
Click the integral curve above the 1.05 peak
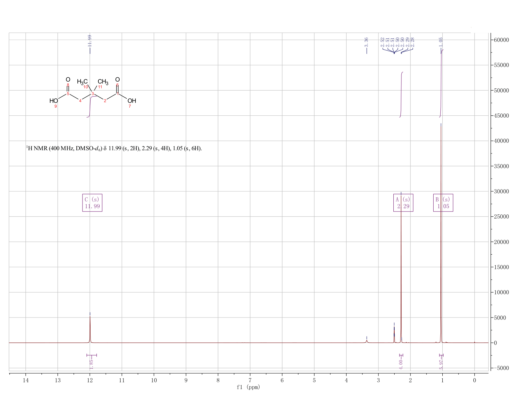[441, 83]
